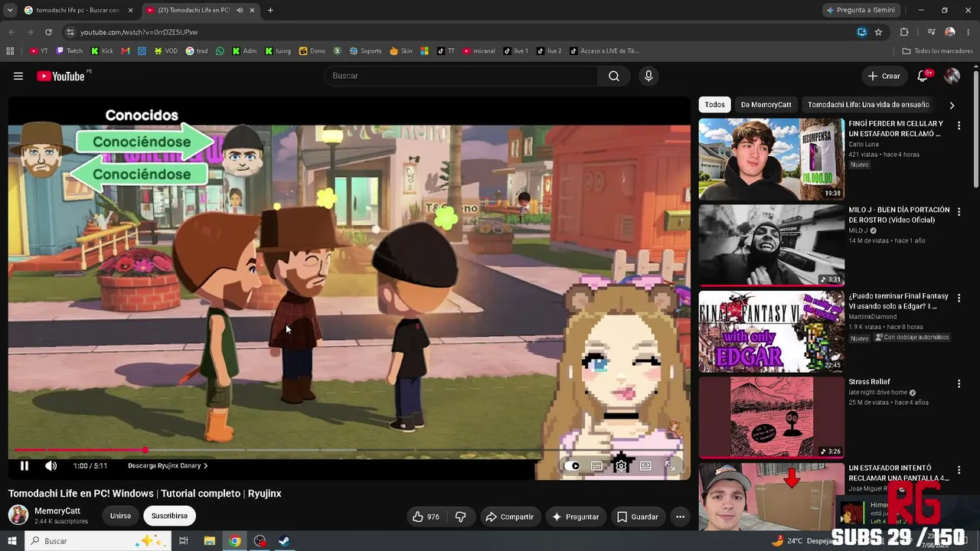
Task: Open the Chrome apps grid shortcut
Action: [x=10, y=51]
